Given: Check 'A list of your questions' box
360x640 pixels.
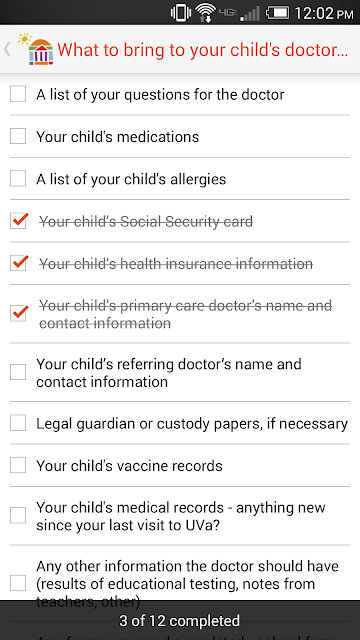Looking at the screenshot, I should point(18,94).
